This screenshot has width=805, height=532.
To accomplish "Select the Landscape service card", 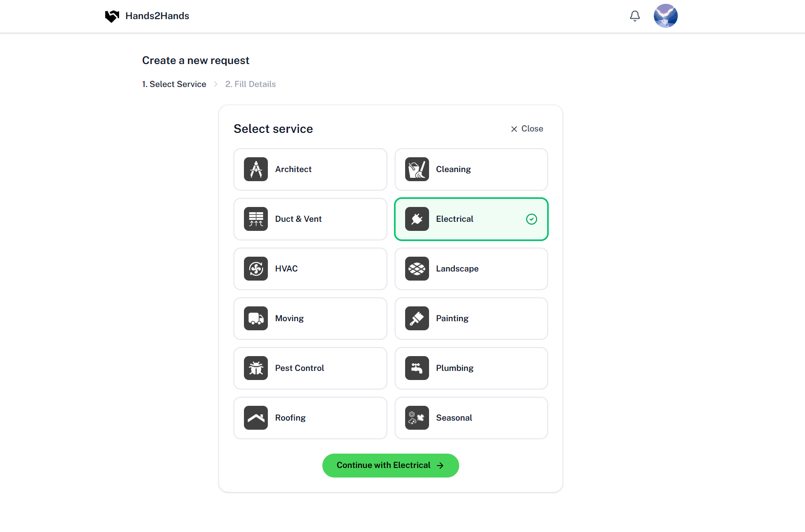I will pyautogui.click(x=471, y=269).
